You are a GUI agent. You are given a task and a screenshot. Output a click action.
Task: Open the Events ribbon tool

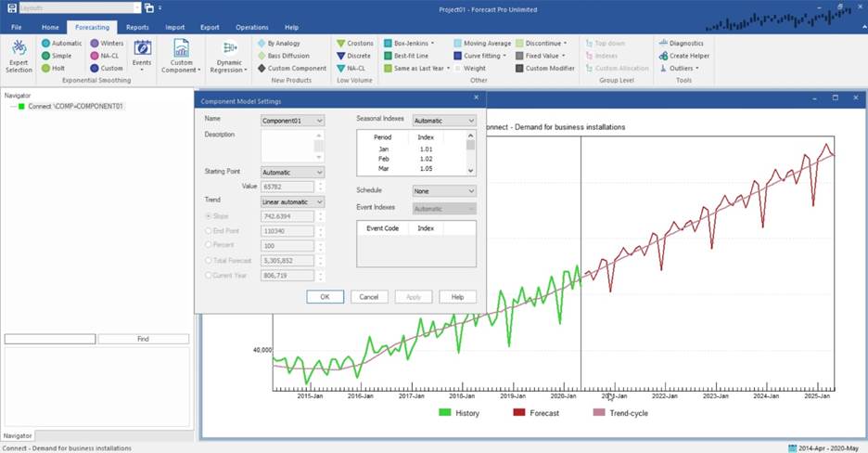tap(142, 52)
